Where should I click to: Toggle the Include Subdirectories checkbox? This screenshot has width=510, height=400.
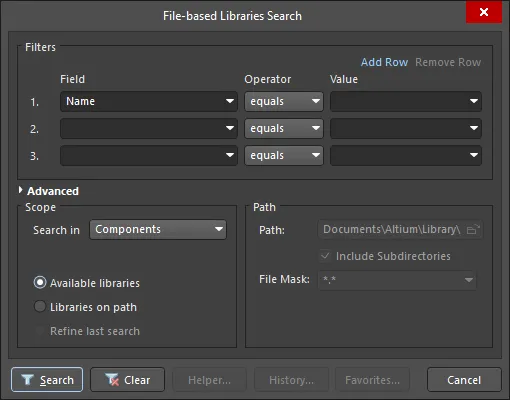click(x=325, y=256)
